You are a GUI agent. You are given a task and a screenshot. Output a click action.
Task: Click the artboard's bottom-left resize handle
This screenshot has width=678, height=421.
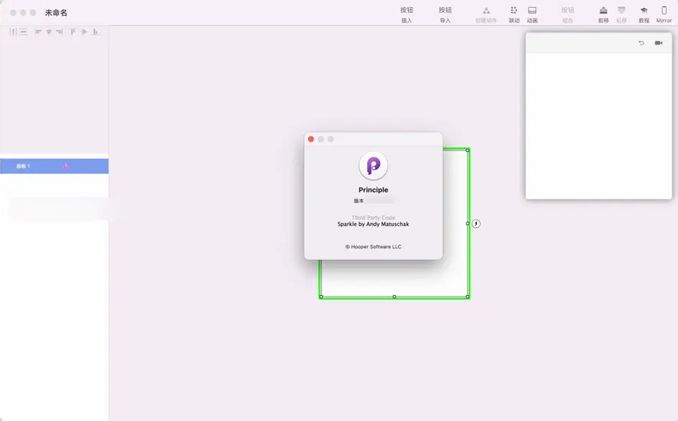point(321,297)
